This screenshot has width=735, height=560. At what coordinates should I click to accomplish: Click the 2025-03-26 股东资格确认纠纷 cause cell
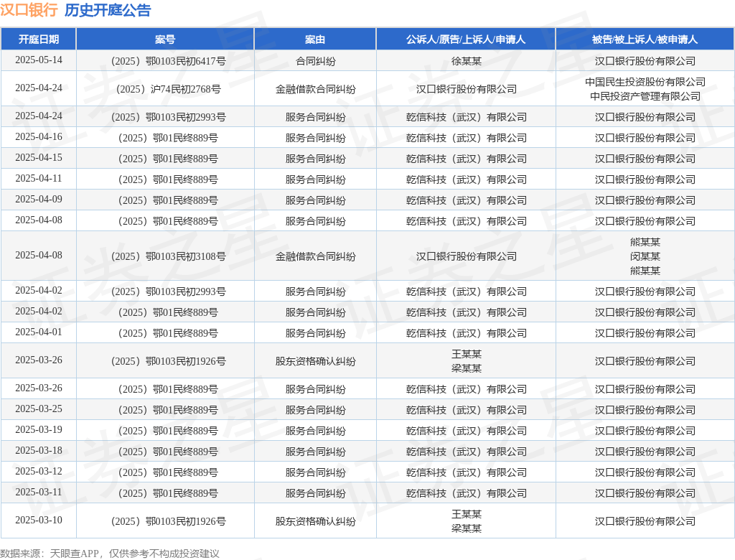click(x=316, y=362)
